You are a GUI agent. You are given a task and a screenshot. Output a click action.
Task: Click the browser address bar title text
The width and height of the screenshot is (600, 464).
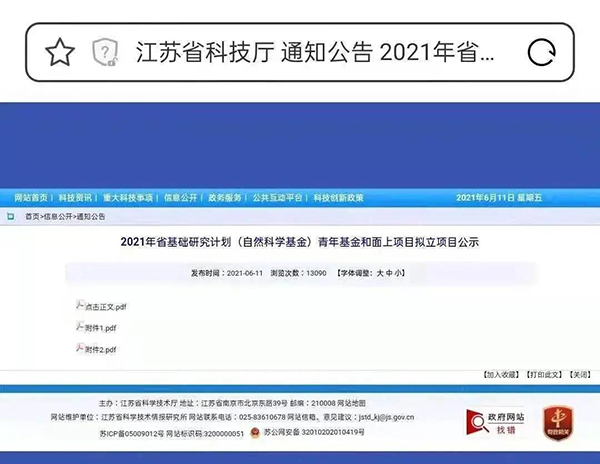coord(313,51)
